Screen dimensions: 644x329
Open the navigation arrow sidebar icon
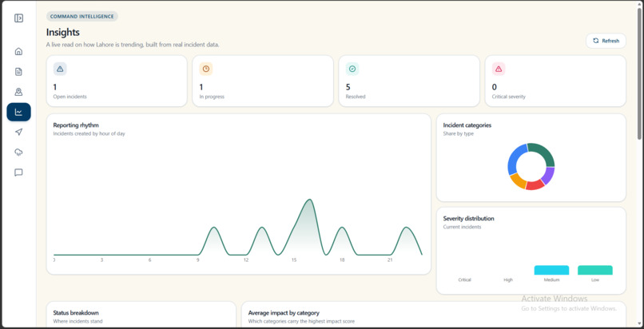coord(18,132)
